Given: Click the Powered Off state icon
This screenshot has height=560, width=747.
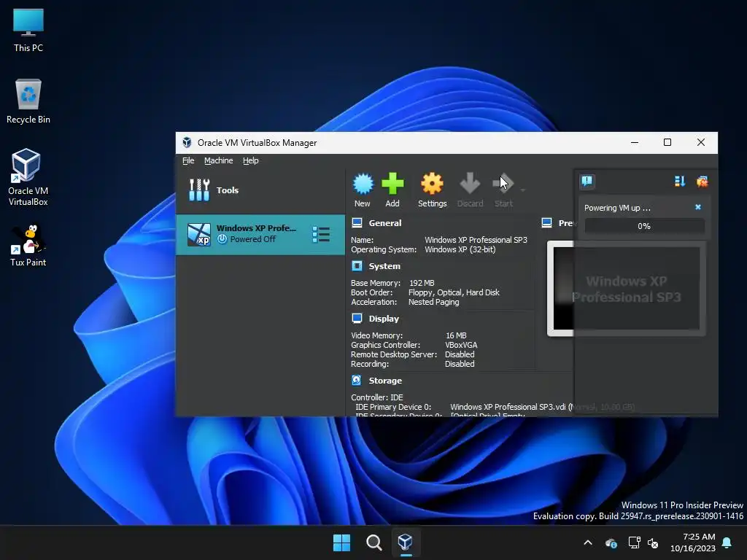Looking at the screenshot, I should tap(222, 239).
